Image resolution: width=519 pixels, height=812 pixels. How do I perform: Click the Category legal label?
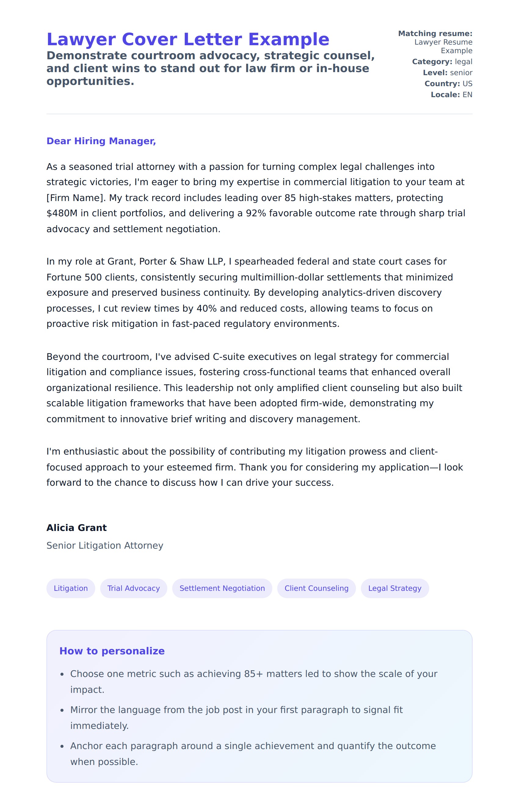[x=442, y=62]
